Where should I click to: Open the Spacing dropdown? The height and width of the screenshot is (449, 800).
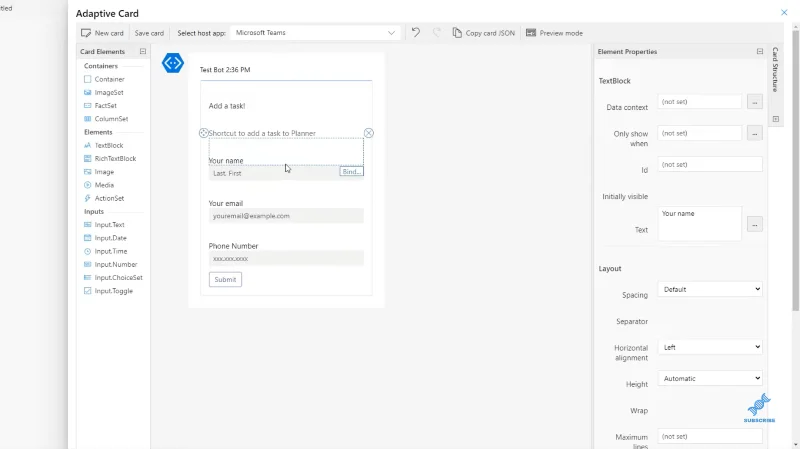pyautogui.click(x=710, y=289)
